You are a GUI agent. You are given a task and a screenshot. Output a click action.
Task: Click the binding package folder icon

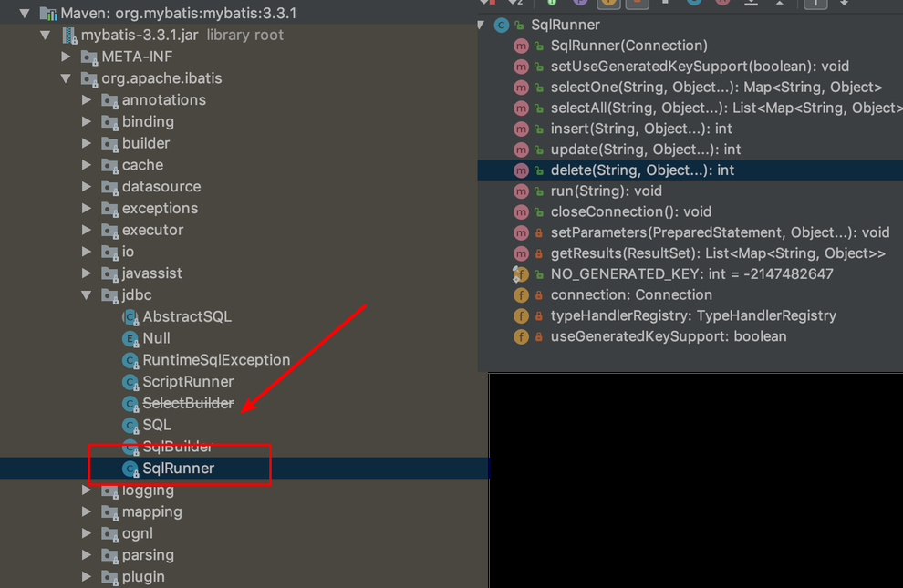(x=109, y=122)
